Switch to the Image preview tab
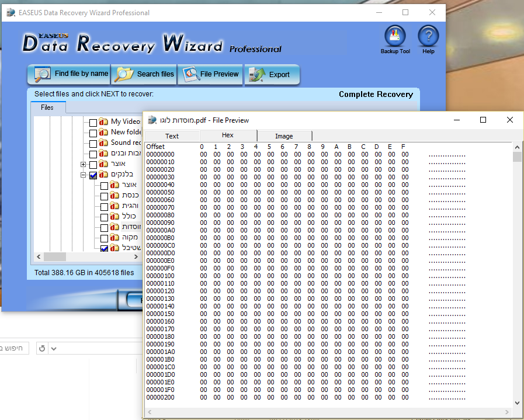Screen dimensions: 524x420 coord(284,136)
